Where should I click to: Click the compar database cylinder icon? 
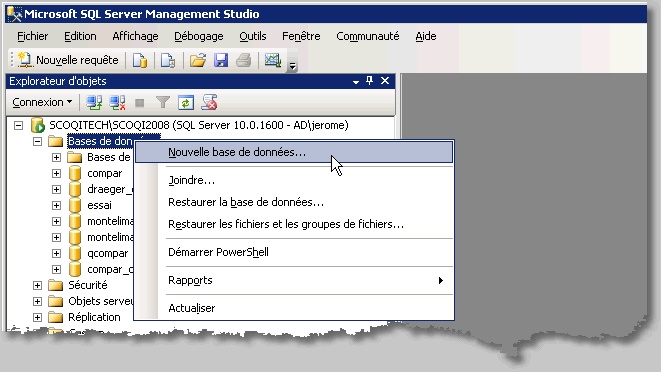tap(75, 173)
